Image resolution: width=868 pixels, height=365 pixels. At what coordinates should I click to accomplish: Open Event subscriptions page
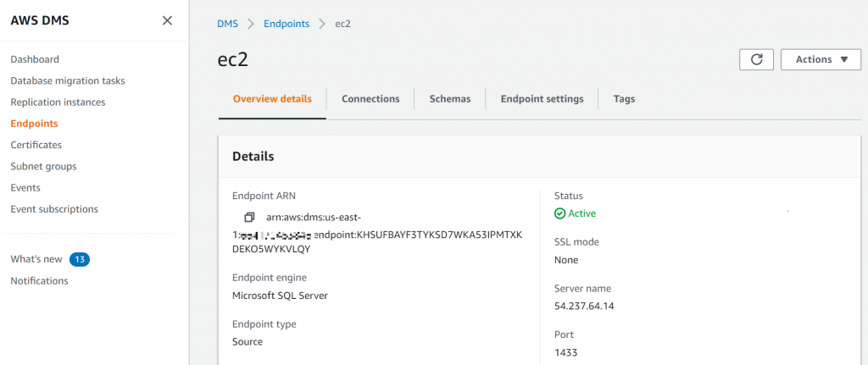pos(54,209)
